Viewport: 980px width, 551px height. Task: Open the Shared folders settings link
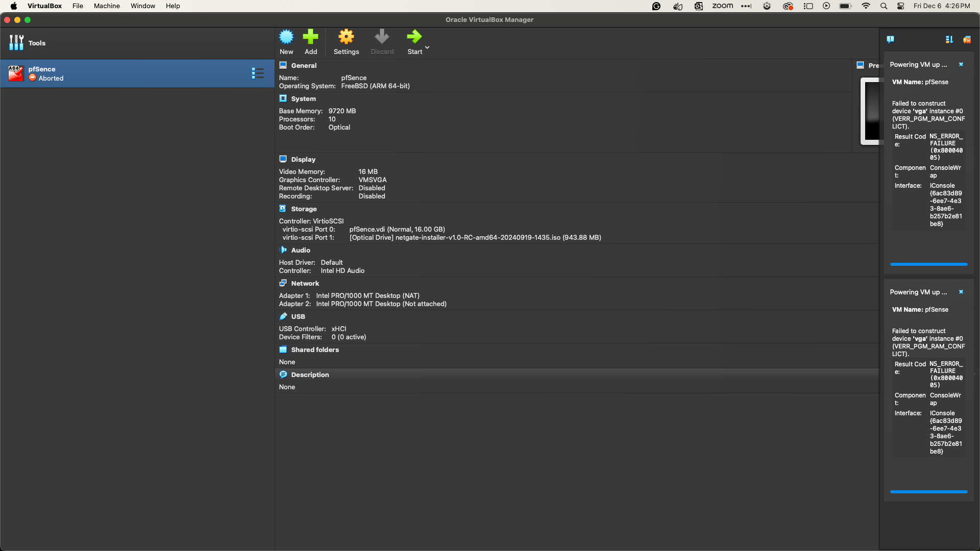(315, 349)
